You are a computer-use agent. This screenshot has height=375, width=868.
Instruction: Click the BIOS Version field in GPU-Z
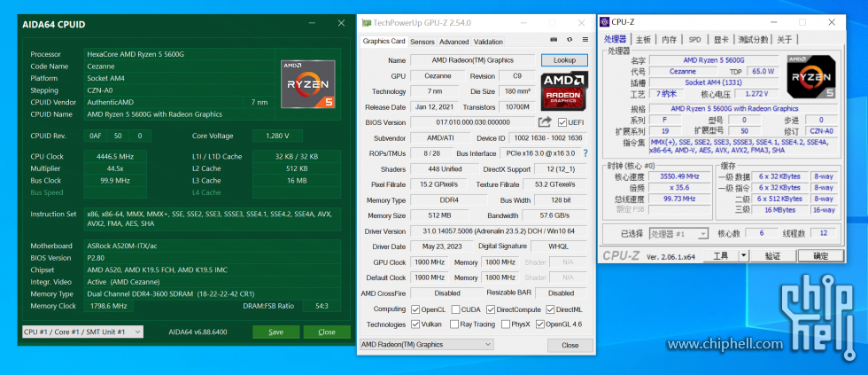coord(473,122)
